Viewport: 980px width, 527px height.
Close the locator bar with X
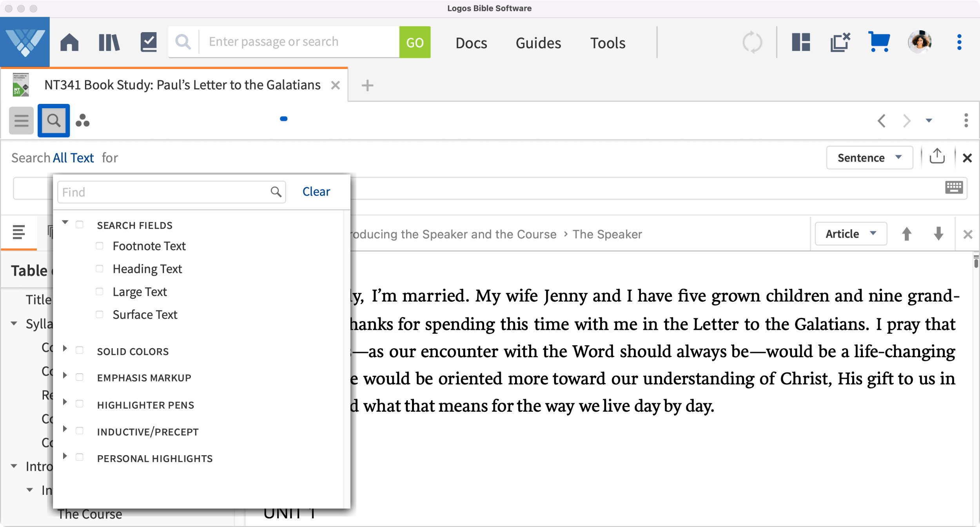pyautogui.click(x=968, y=234)
